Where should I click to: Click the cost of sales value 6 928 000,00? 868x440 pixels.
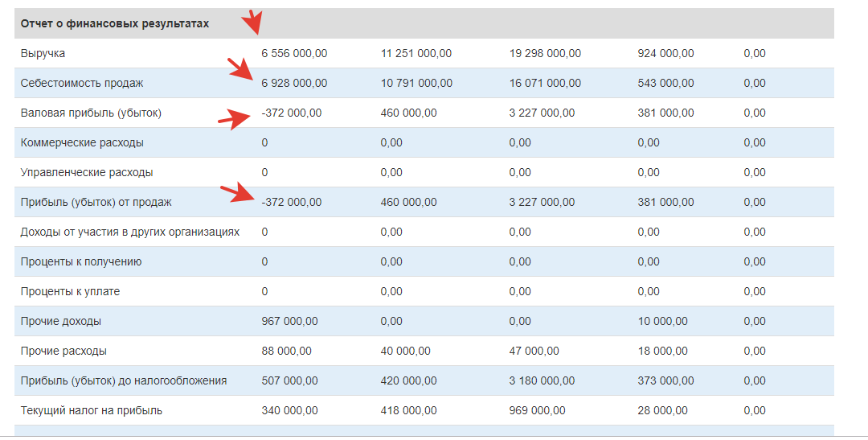294,84
